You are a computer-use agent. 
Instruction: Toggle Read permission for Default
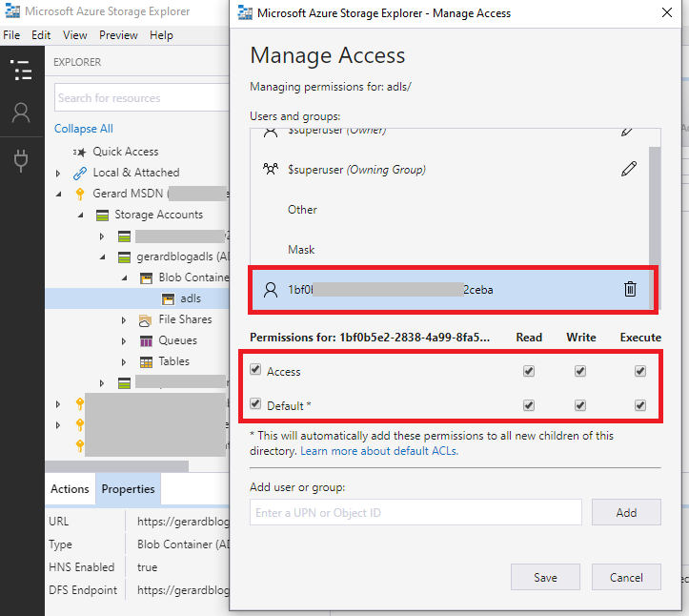click(529, 405)
